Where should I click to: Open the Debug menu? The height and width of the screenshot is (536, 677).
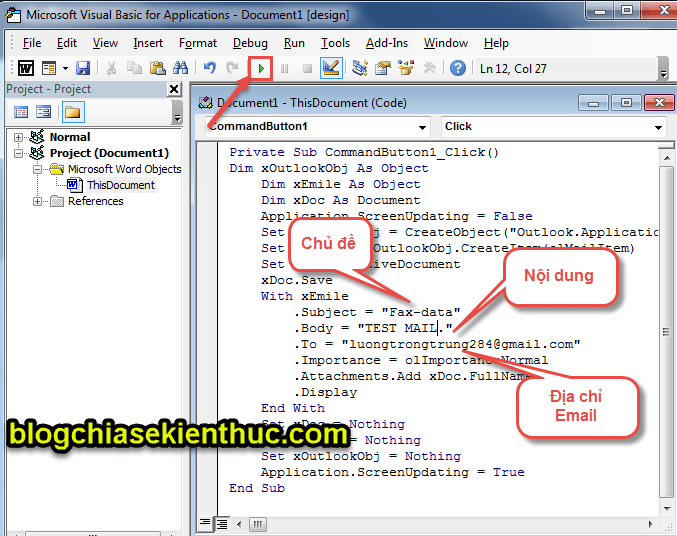pyautogui.click(x=250, y=43)
